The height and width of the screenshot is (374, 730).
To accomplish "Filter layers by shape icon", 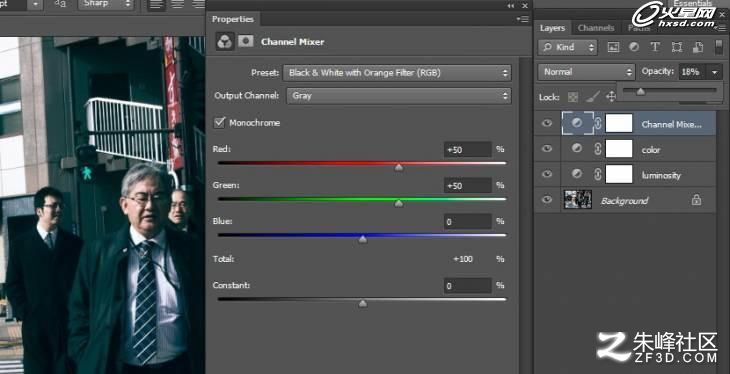I will point(676,47).
